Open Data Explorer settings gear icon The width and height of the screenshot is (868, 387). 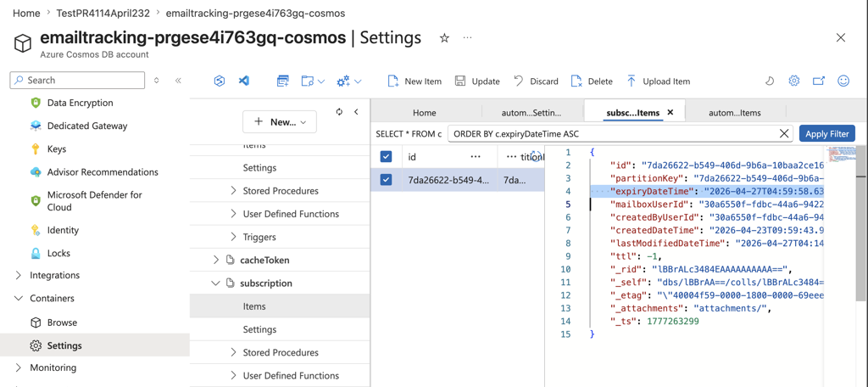[x=793, y=81]
